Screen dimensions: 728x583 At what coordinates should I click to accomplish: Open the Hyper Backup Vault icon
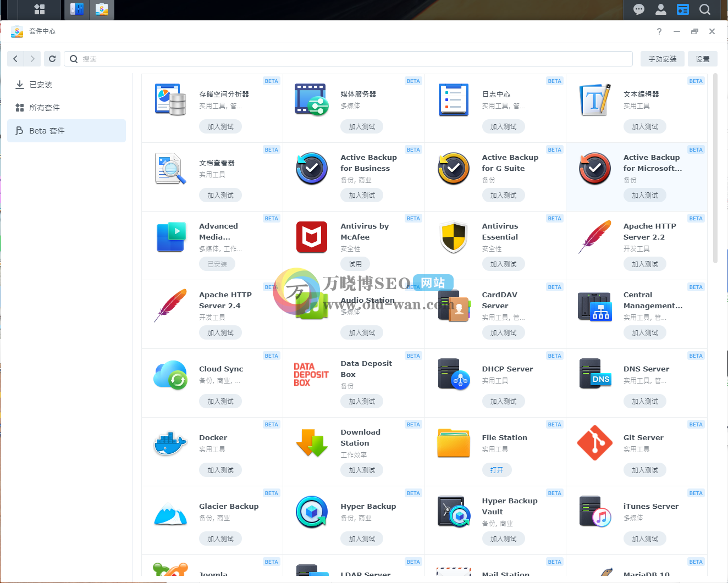click(454, 512)
